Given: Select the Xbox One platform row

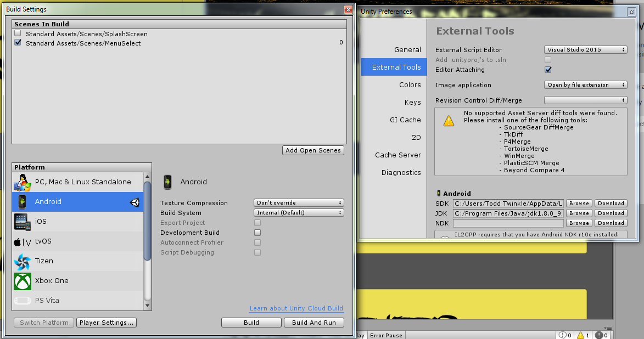Looking at the screenshot, I should pos(78,281).
